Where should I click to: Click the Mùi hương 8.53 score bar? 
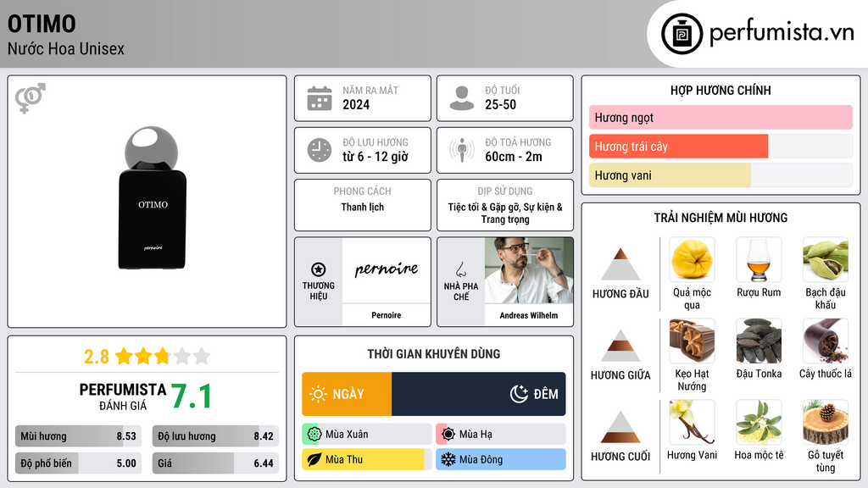(79, 436)
